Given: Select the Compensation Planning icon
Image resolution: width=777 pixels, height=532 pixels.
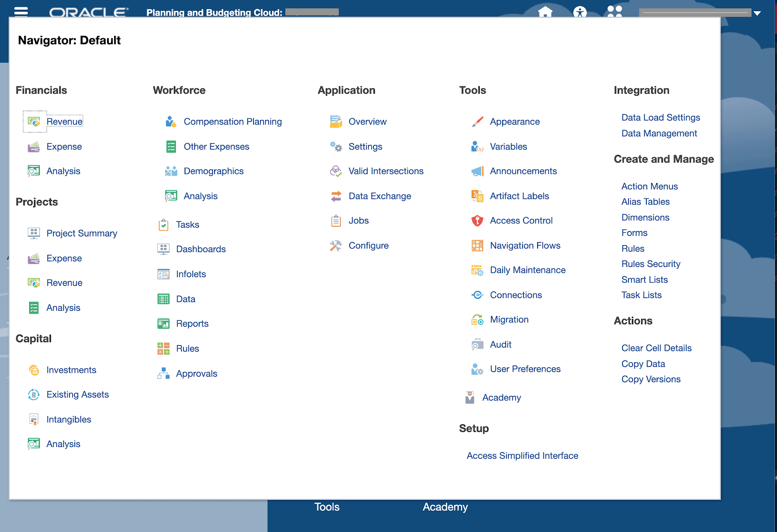Looking at the screenshot, I should 170,121.
